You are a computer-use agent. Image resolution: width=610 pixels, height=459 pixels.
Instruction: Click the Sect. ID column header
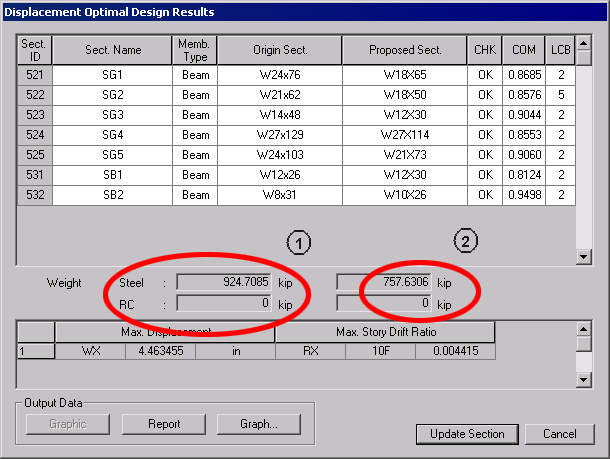(x=34, y=50)
